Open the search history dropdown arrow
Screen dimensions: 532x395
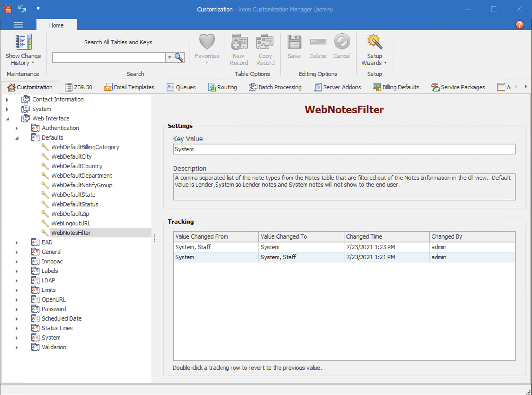170,57
